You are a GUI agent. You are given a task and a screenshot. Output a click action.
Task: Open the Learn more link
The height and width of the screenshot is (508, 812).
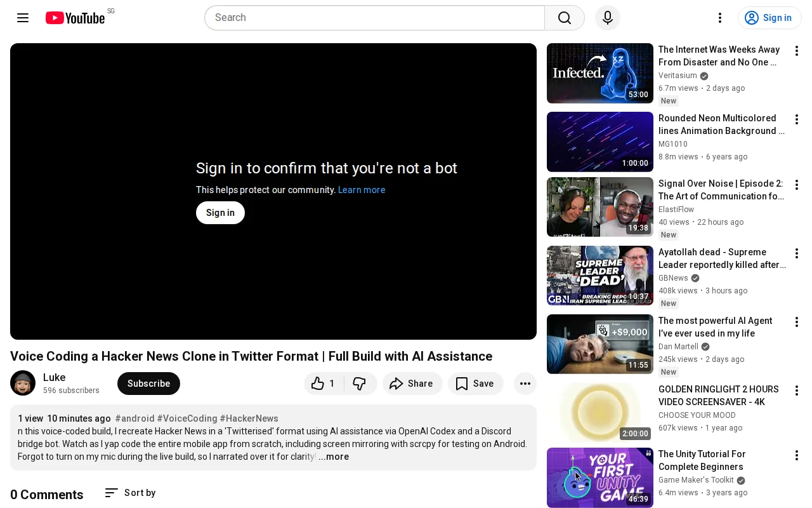(x=362, y=190)
